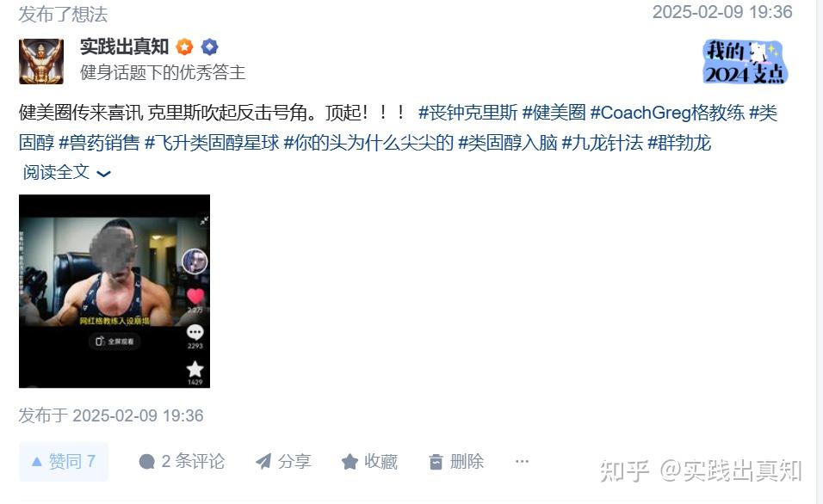
Task: Open the #健美圈 hashtag link
Action: coord(554,112)
